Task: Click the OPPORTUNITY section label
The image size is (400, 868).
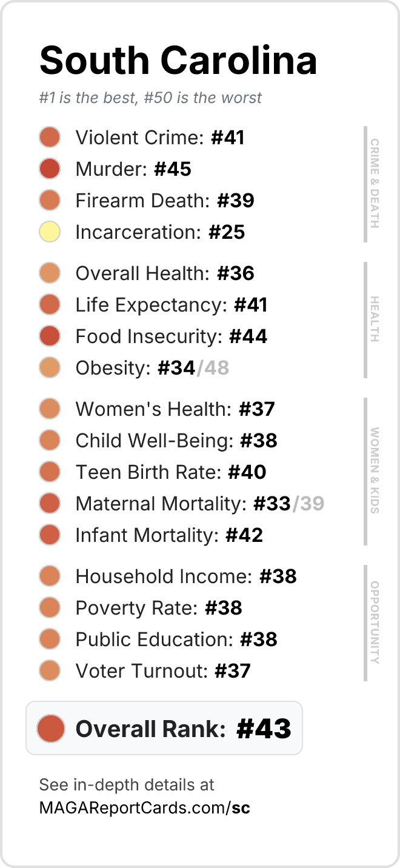Action: pyautogui.click(x=375, y=623)
